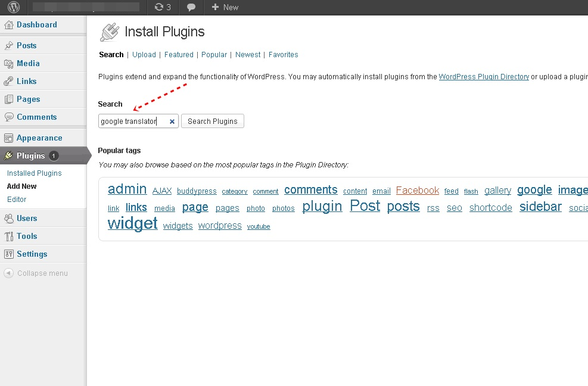The image size is (588, 386).
Task: Click the Tools icon in sidebar
Action: point(8,236)
